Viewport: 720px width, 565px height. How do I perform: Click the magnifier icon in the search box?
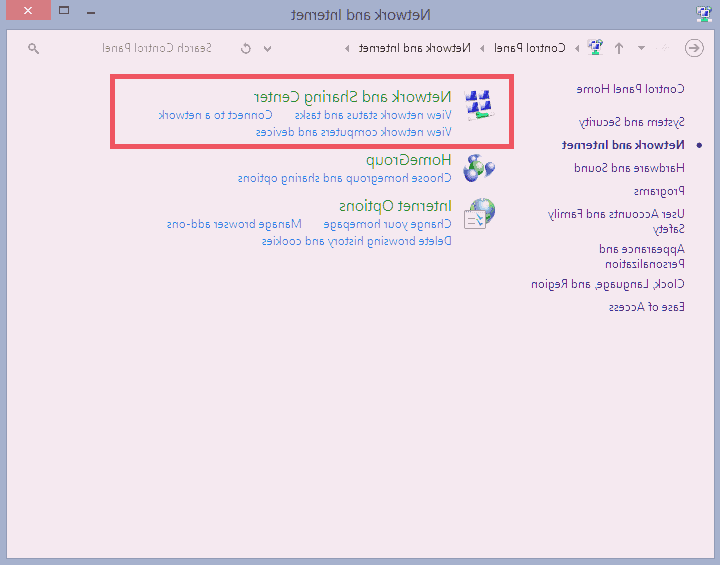[x=33, y=48]
